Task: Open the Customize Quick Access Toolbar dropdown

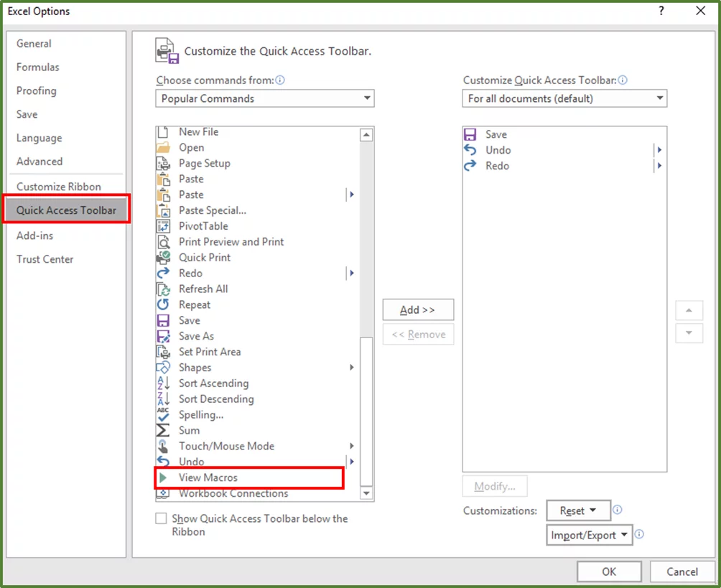Action: pyautogui.click(x=564, y=98)
